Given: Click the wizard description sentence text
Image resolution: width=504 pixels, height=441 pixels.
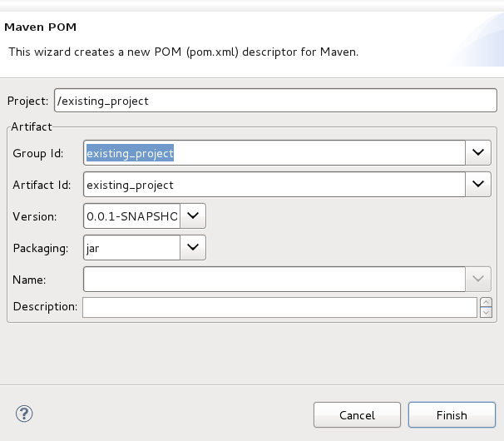Looking at the screenshot, I should click(x=183, y=52).
